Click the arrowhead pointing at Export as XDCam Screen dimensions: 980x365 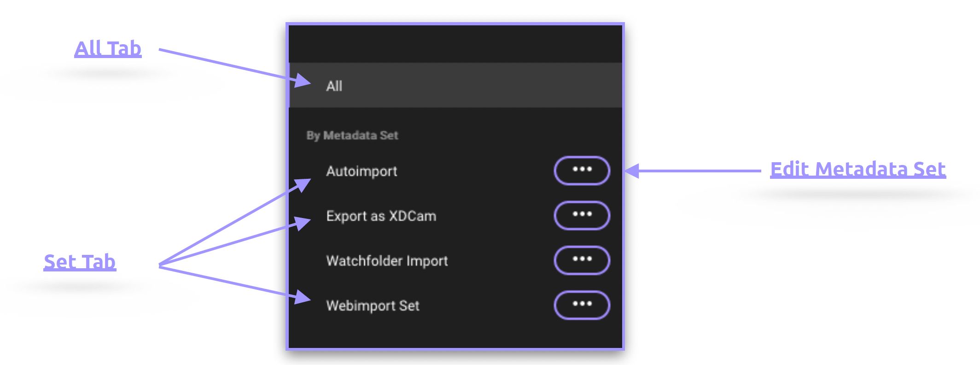click(302, 223)
